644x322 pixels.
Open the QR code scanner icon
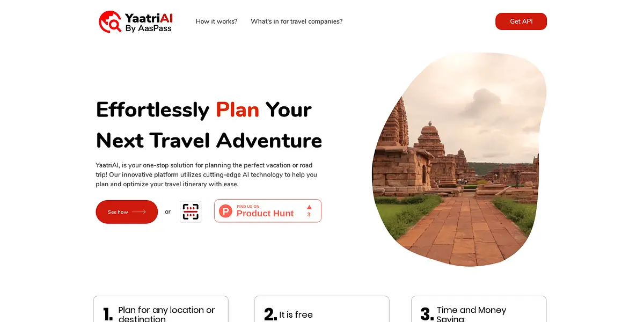(x=191, y=211)
